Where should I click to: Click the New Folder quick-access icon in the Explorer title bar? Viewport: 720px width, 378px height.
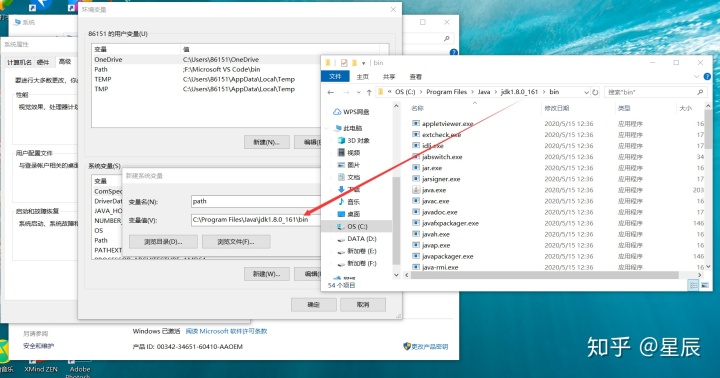pyautogui.click(x=354, y=63)
